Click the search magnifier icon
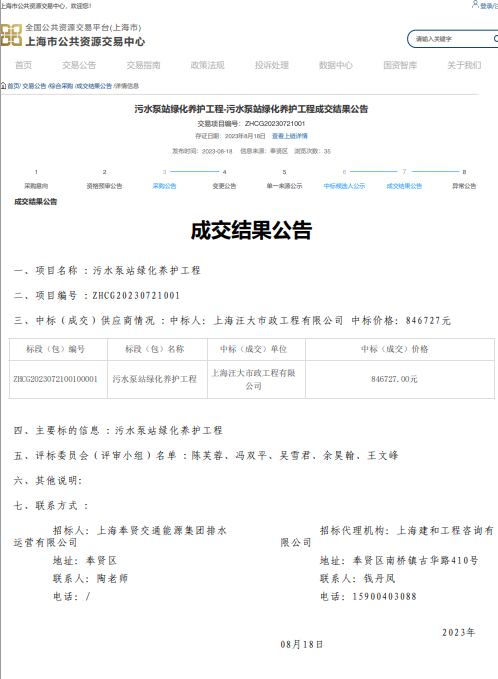498x679 pixels. point(495,39)
